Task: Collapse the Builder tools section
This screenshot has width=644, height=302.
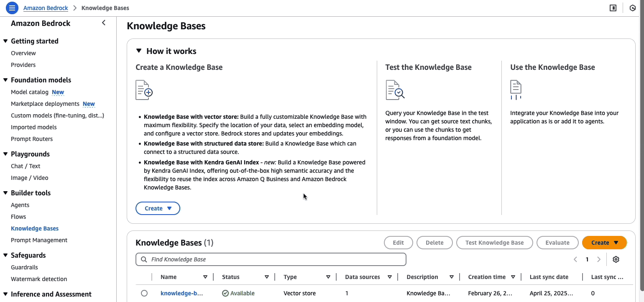Action: click(x=5, y=192)
